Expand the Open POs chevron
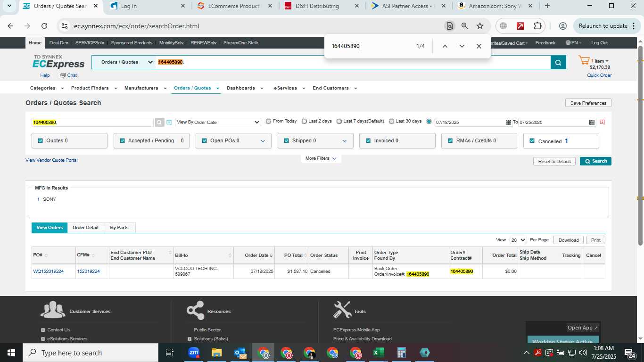 point(263,141)
